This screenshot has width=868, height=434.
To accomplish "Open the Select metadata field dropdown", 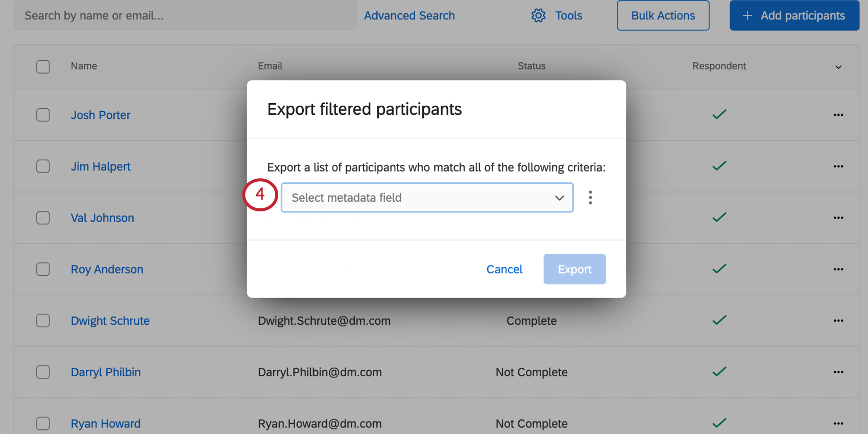I will [427, 198].
